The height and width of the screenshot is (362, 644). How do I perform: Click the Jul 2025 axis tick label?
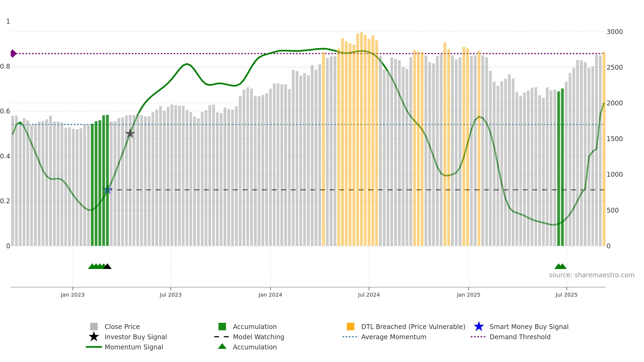click(x=566, y=295)
